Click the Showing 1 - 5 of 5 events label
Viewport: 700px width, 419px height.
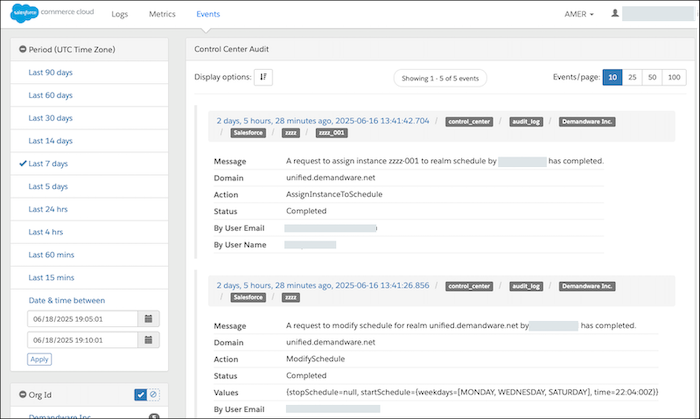pos(440,78)
